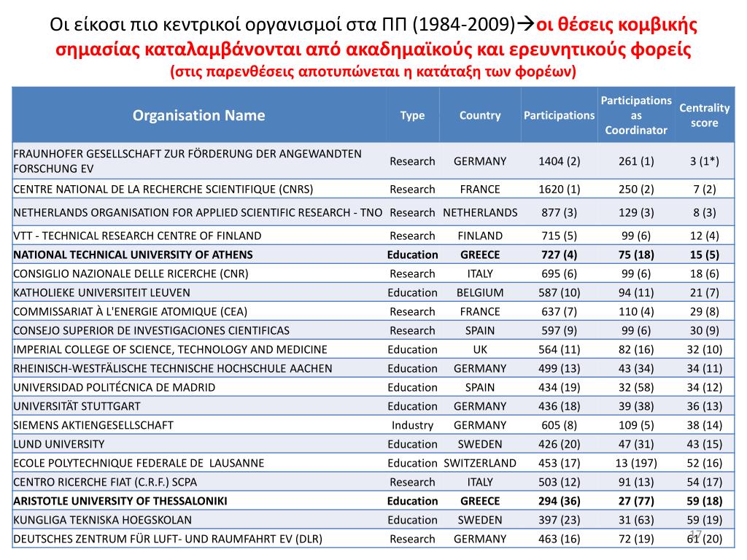This screenshot has height=560, width=747.
Task: Select VTT Technical Research Centre of Finland
Action: coord(137,236)
